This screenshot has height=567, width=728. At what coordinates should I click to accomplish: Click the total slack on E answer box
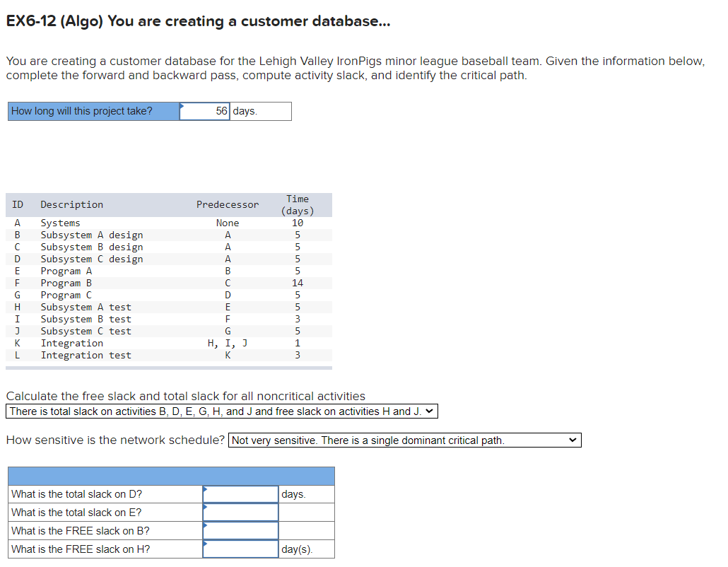pyautogui.click(x=240, y=512)
